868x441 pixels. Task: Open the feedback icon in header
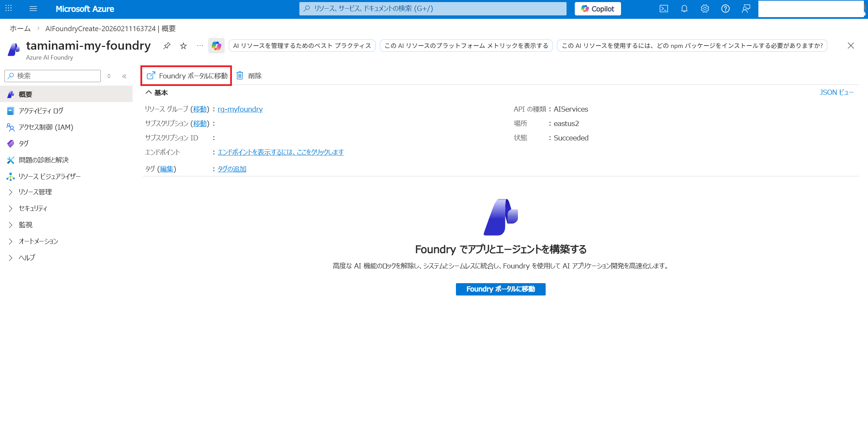(x=746, y=9)
